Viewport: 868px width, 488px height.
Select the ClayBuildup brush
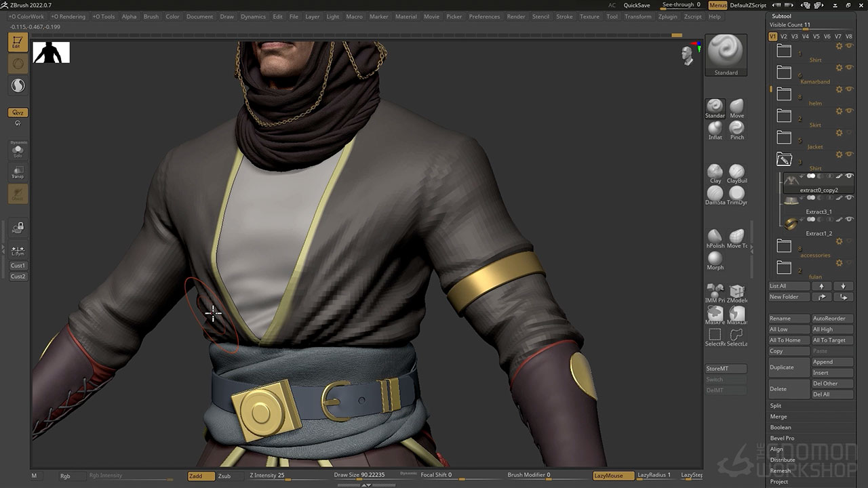click(x=736, y=173)
